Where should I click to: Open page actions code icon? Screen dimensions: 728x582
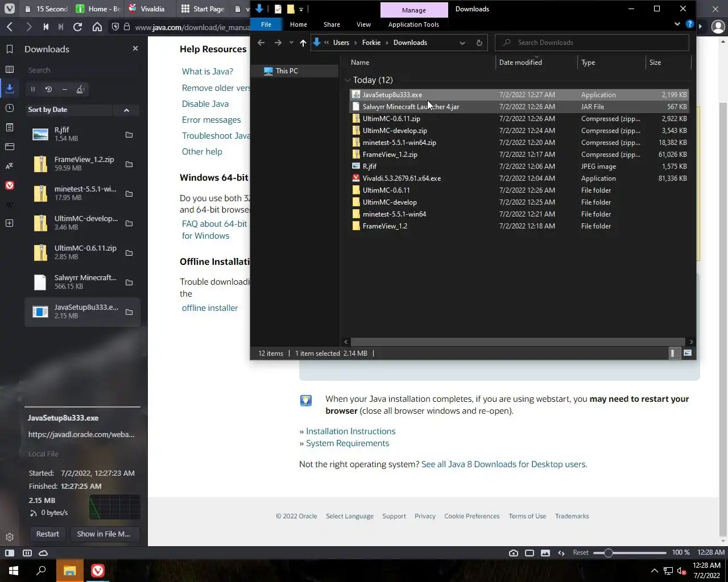pos(561,553)
